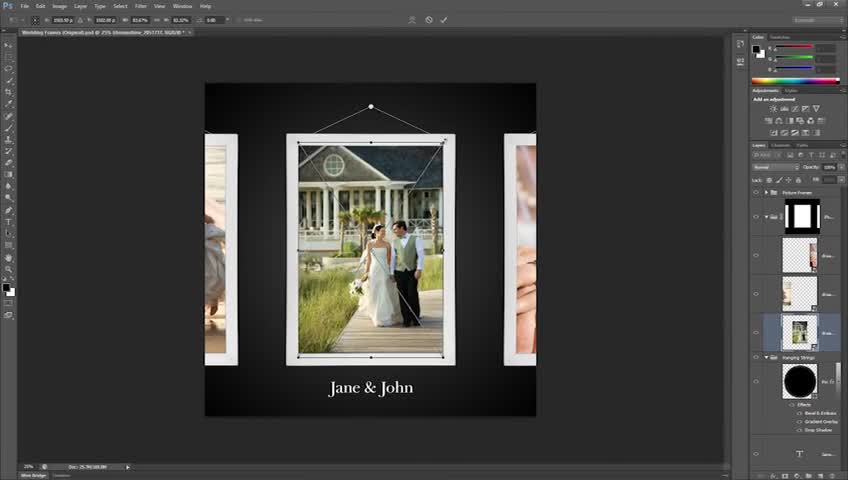Viewport: 848px width, 480px height.
Task: Open the Window menu
Action: pyautogui.click(x=182, y=6)
